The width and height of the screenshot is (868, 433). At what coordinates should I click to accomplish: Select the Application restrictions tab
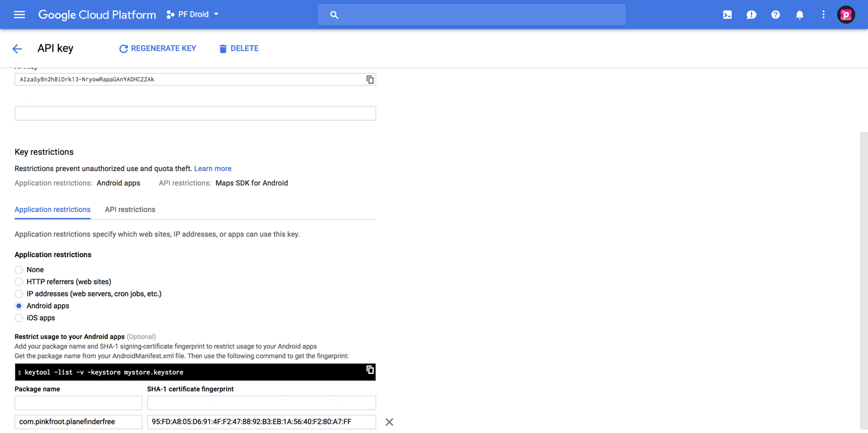52,210
